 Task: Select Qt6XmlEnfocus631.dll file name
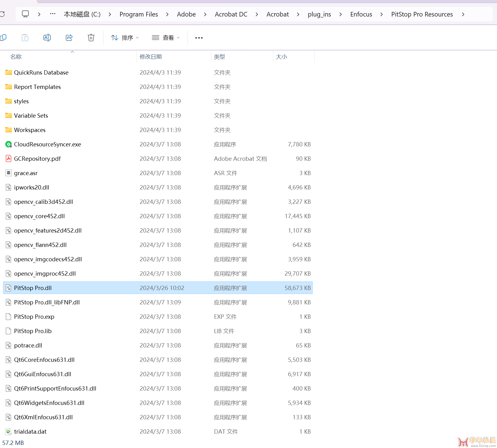click(43, 417)
